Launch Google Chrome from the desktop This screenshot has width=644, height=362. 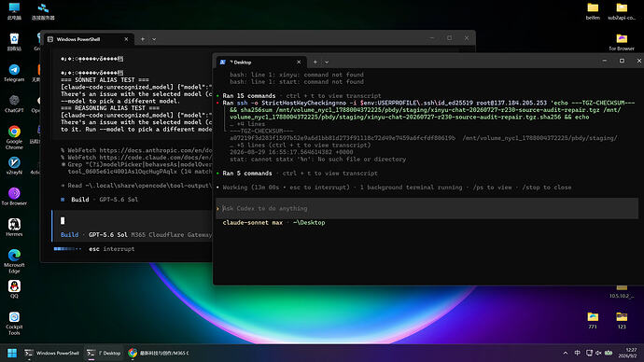point(14,137)
